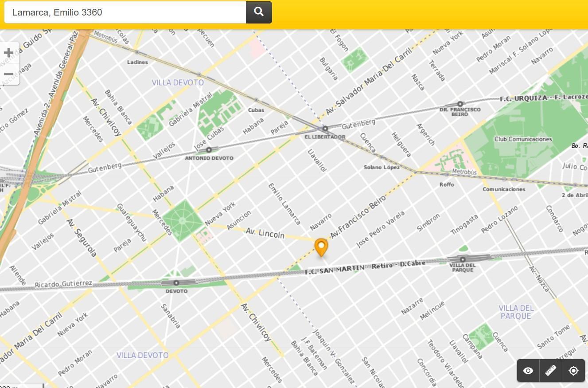Click the Simbron street label
The height and width of the screenshot is (388, 588).
coord(428,222)
